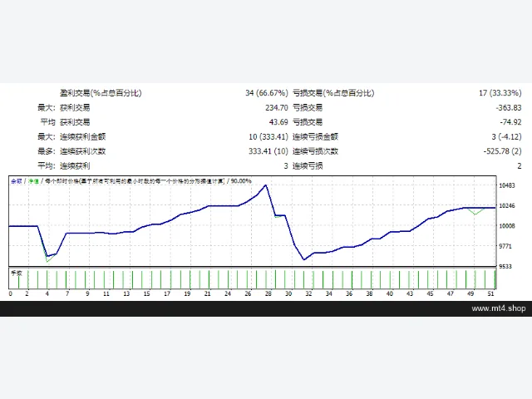
Task: Click the x-axis label 13
Action: tap(126, 293)
